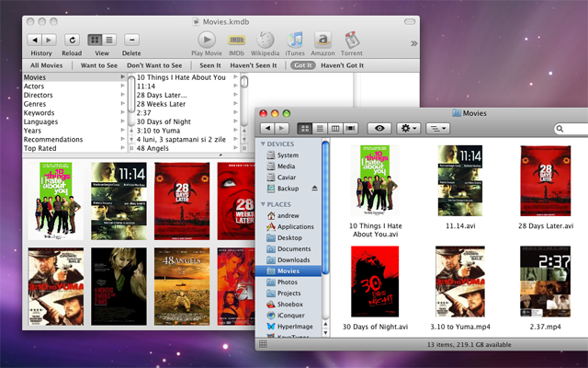This screenshot has height=368, width=588.
Task: Switch Finder to Cover Flow view
Action: pos(350,129)
